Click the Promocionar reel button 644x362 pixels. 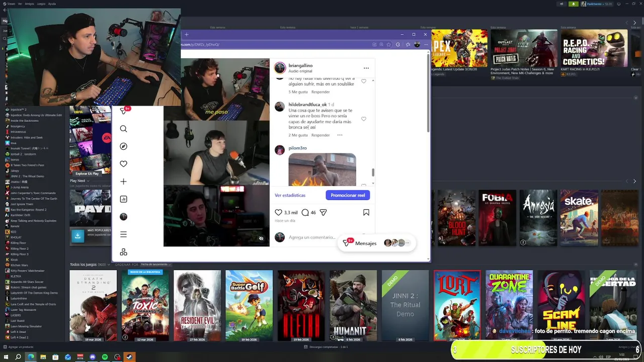tap(348, 195)
